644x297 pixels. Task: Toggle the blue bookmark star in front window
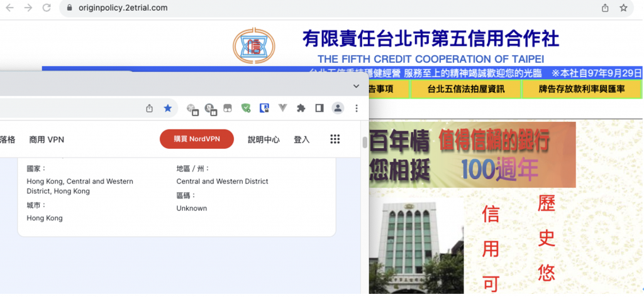pyautogui.click(x=167, y=108)
